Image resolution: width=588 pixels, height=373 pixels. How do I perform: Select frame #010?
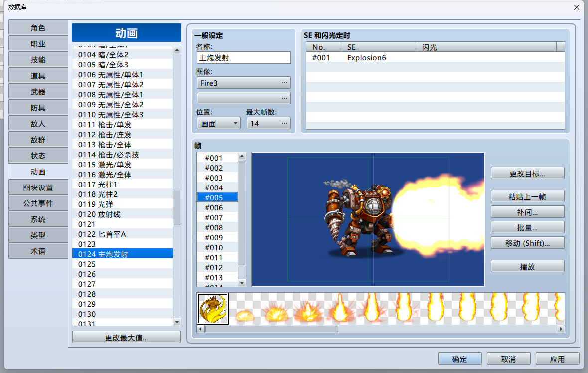click(217, 248)
